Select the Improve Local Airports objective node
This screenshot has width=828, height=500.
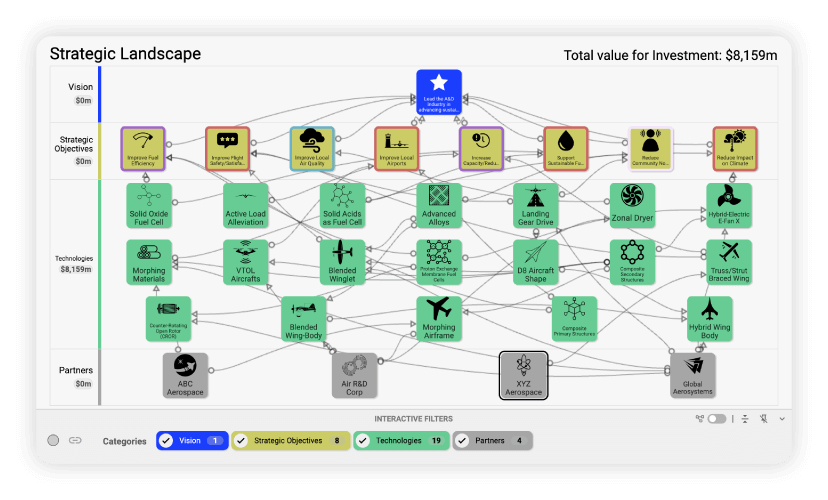click(397, 148)
